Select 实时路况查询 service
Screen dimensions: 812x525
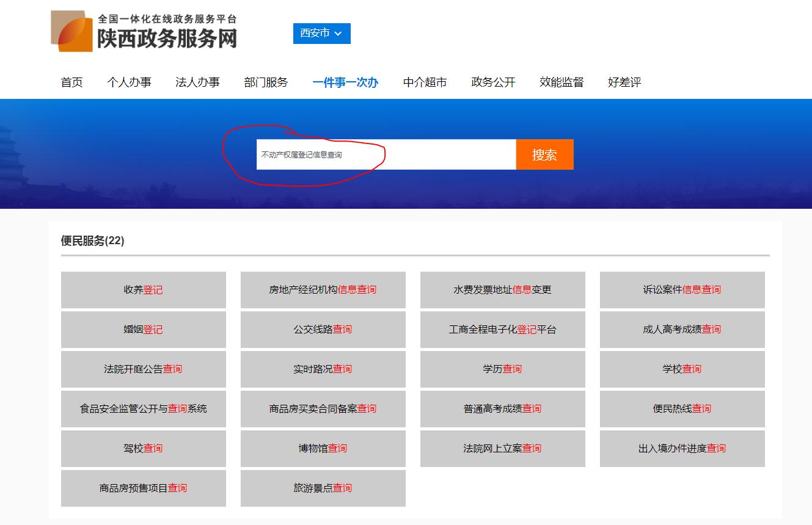click(323, 369)
